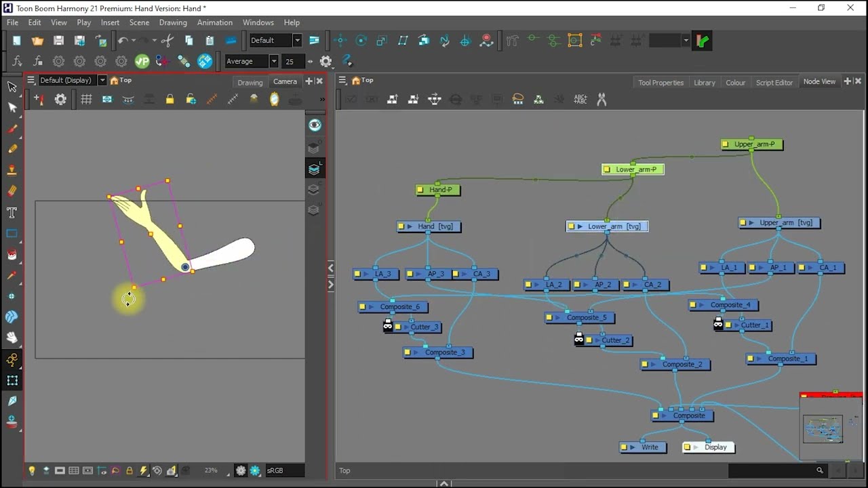Viewport: 868px width, 488px height.
Task: Click the green render flag icon
Action: (703, 41)
